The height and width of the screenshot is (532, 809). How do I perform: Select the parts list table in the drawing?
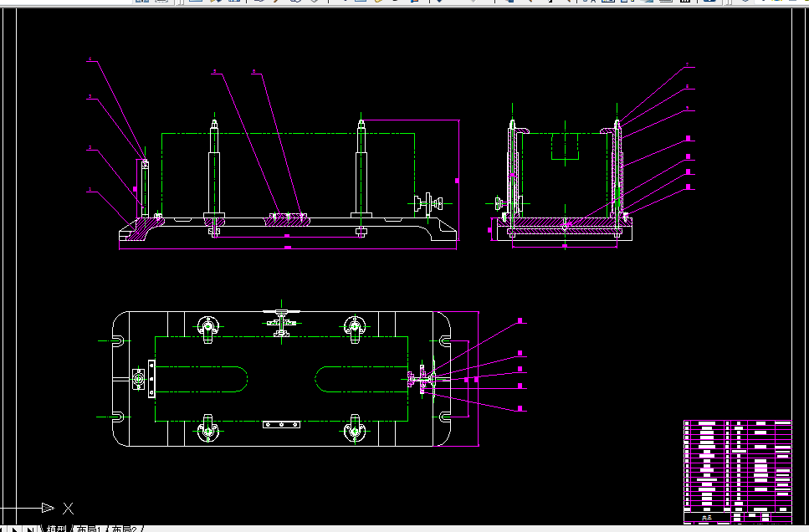click(x=737, y=472)
